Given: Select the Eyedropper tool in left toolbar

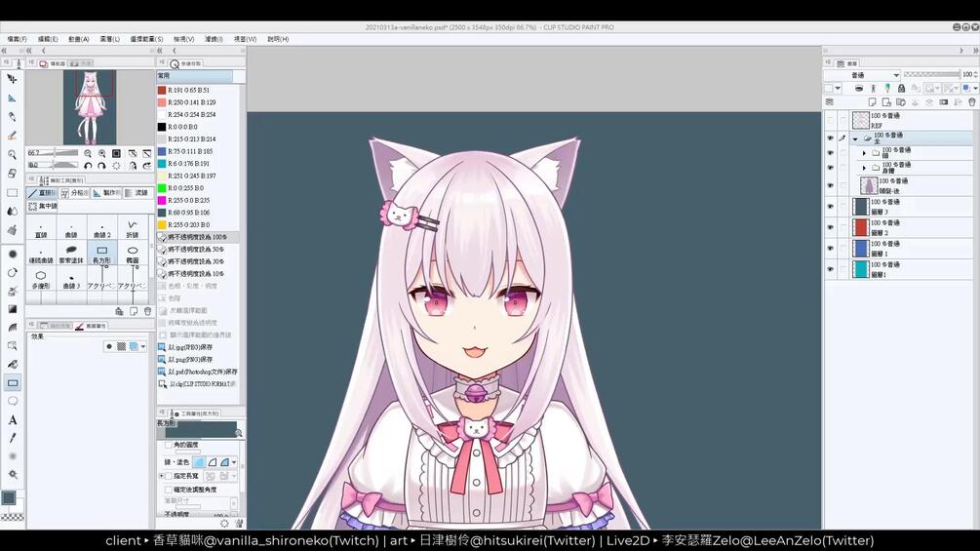Looking at the screenshot, I should point(12,438).
